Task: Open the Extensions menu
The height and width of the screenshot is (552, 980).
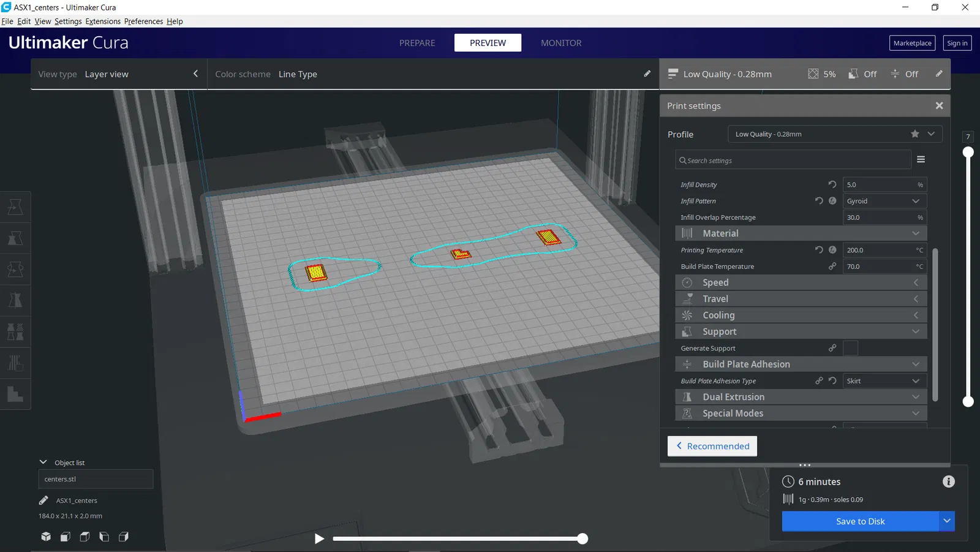Action: 103,21
